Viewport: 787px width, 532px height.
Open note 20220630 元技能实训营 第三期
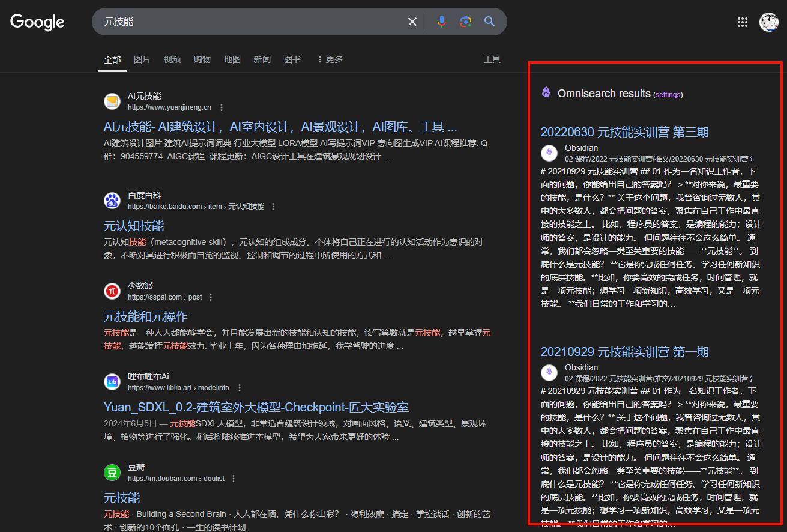click(x=625, y=132)
